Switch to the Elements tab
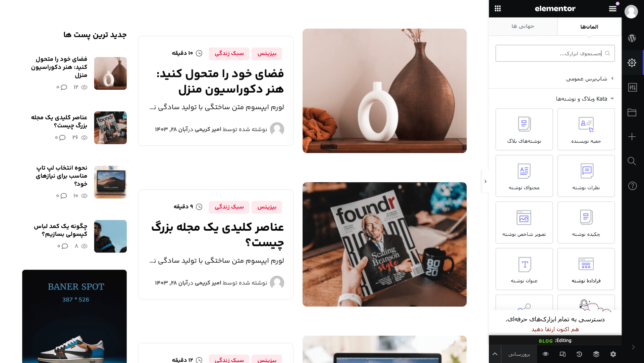Image resolution: width=644 pixels, height=363 pixels. 589,27
